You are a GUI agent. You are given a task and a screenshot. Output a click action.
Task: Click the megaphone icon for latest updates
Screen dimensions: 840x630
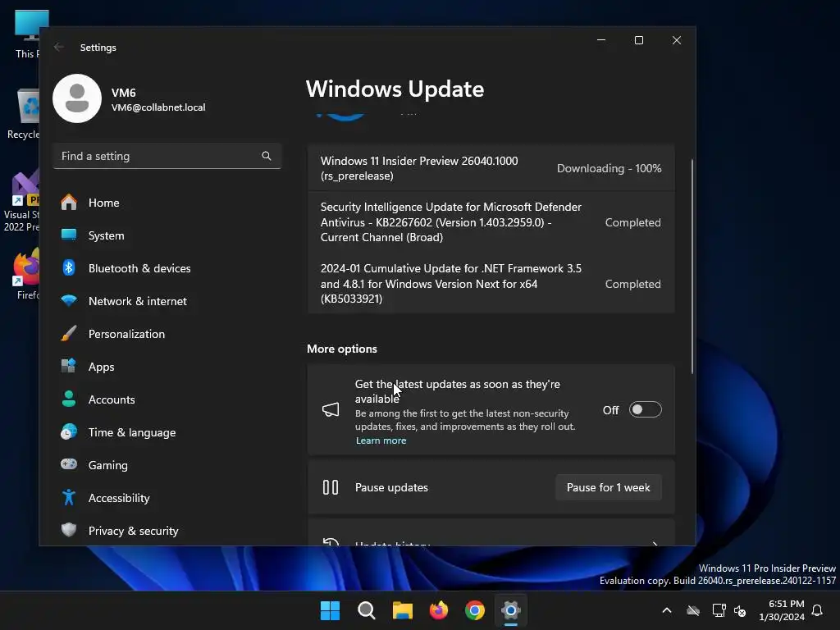331,410
